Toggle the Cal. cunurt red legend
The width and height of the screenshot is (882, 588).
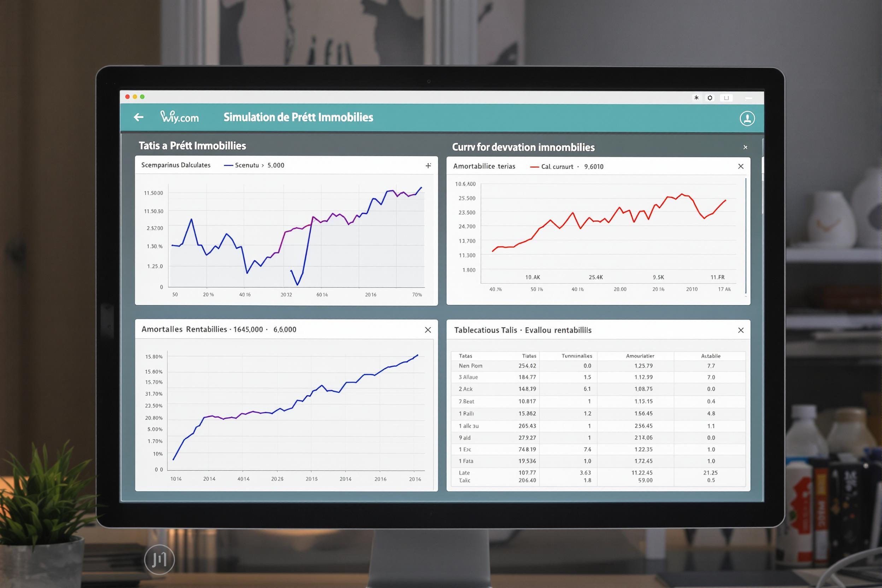pyautogui.click(x=557, y=167)
